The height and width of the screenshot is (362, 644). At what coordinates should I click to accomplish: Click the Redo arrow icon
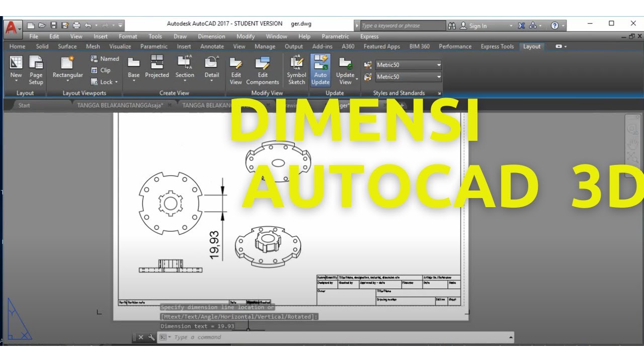[105, 25]
